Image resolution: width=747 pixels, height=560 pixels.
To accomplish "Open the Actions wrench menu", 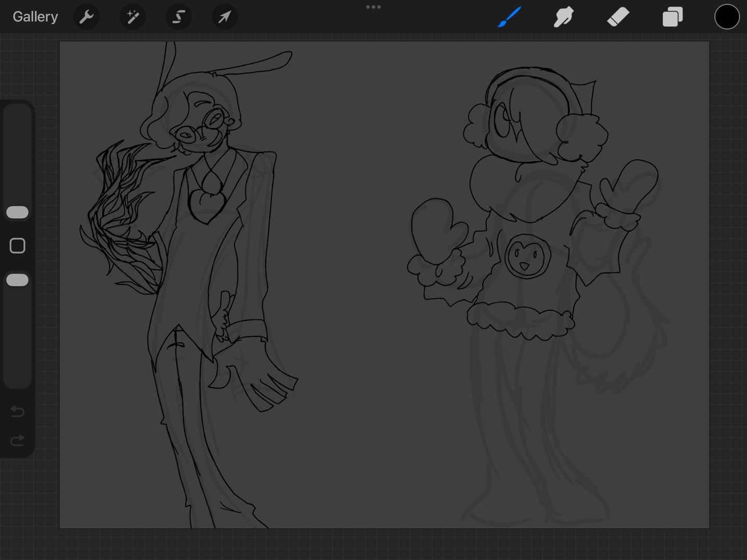I will coord(87,17).
